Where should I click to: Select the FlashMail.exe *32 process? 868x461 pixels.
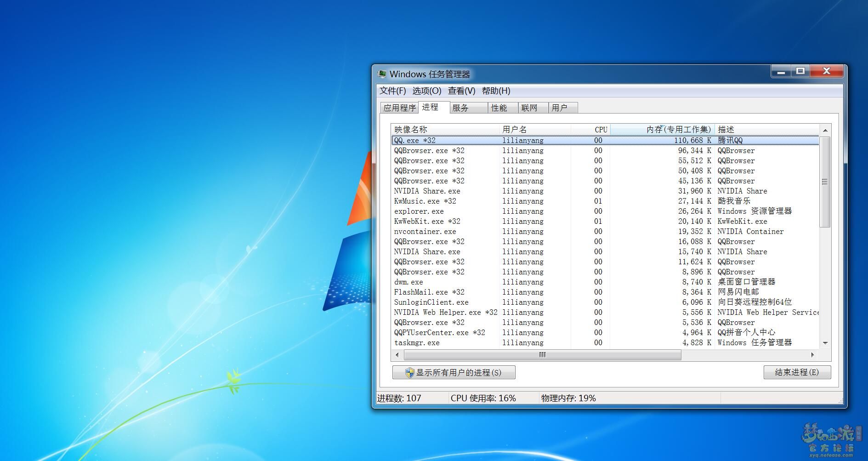(x=605, y=292)
